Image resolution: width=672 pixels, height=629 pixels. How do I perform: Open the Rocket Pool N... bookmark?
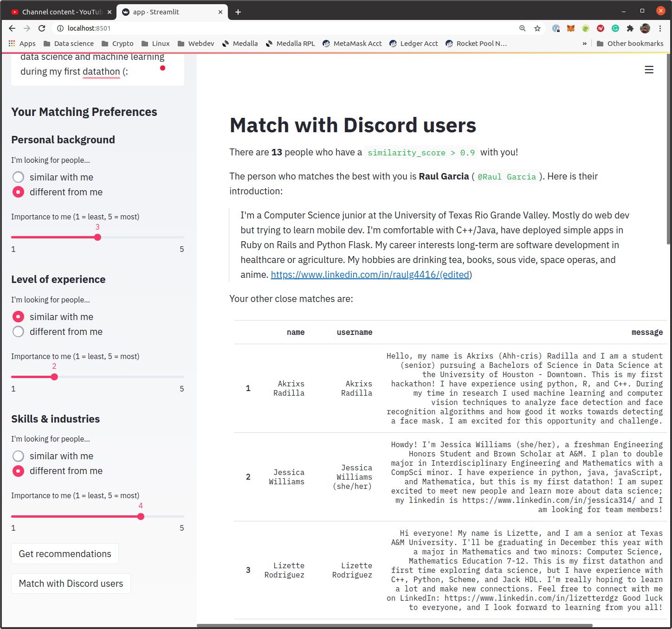tap(476, 44)
